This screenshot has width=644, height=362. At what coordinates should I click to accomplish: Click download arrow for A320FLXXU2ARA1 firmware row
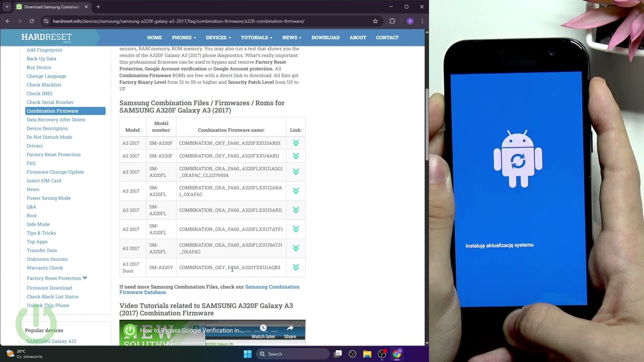pos(296,191)
